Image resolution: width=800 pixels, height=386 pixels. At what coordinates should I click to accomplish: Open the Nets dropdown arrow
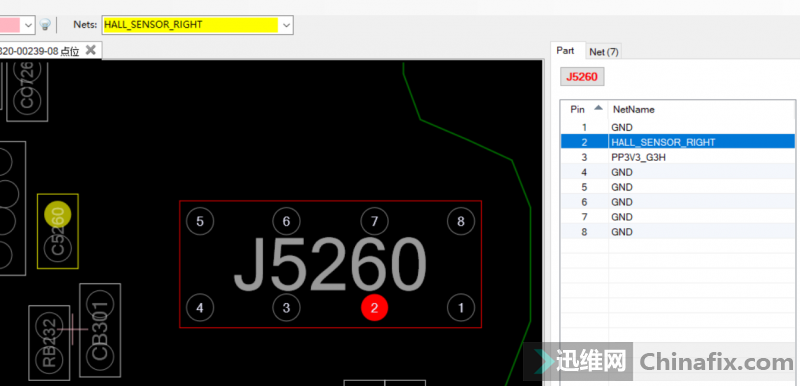pos(287,24)
